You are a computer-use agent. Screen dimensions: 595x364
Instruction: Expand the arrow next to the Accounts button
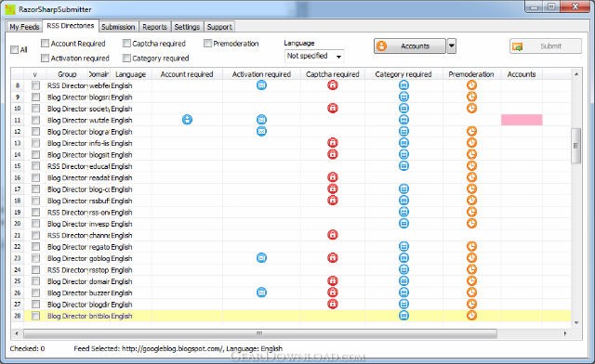pyautogui.click(x=451, y=46)
